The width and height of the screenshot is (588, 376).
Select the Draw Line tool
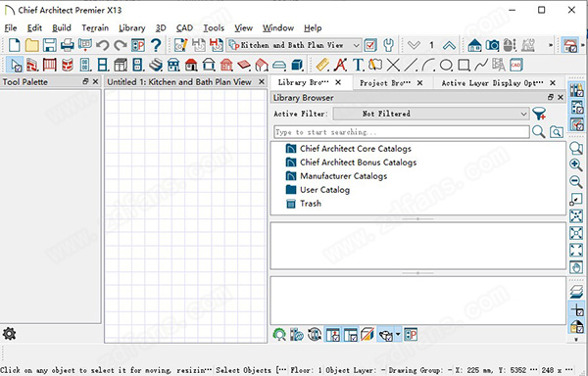click(x=411, y=66)
